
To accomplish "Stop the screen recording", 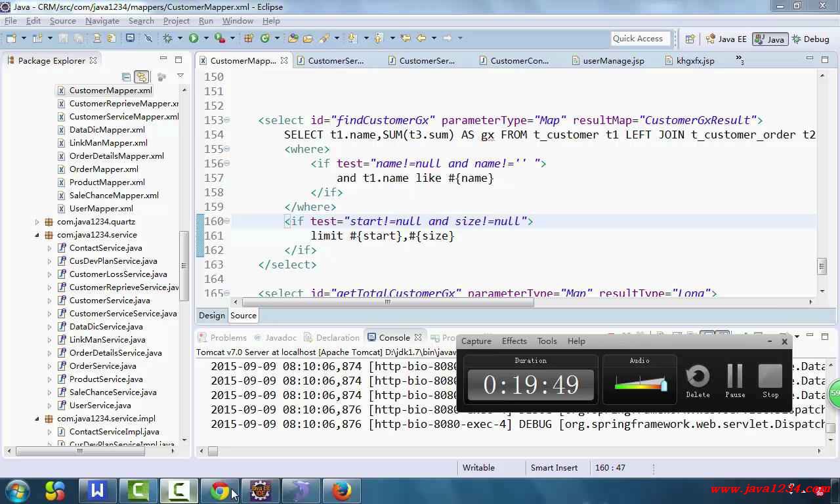I will [x=770, y=381].
